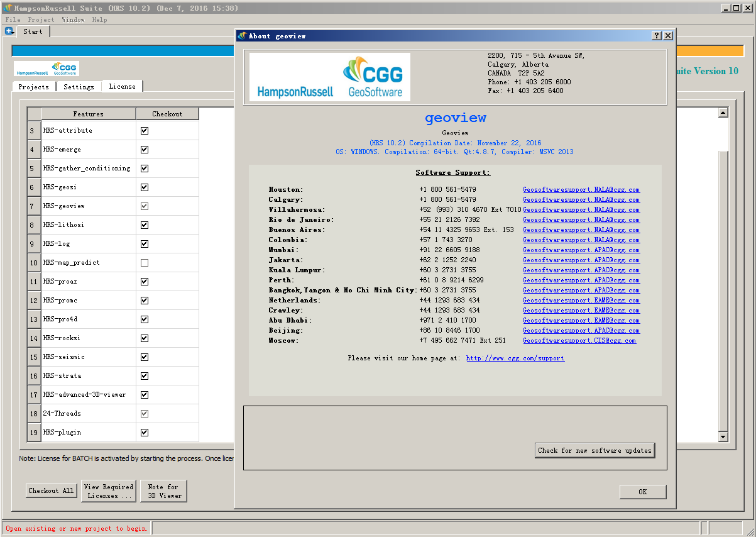
Task: Open the Moscow CIS support email link
Action: click(x=579, y=341)
